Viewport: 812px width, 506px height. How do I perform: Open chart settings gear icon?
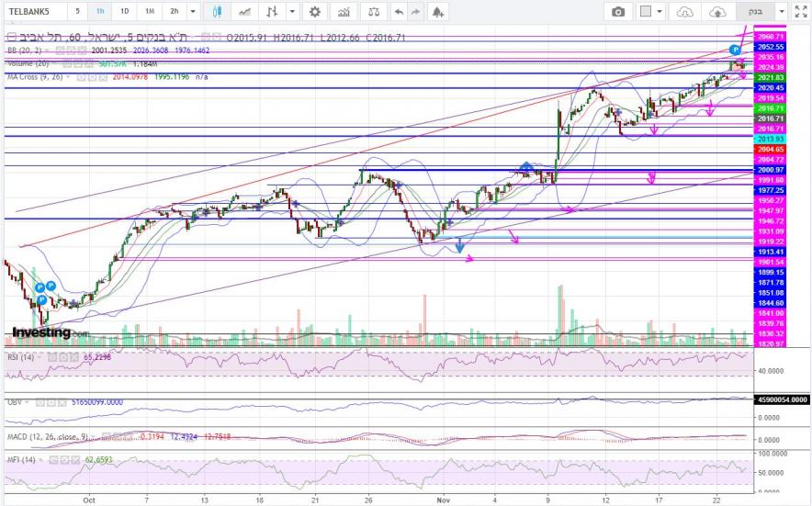coord(315,12)
